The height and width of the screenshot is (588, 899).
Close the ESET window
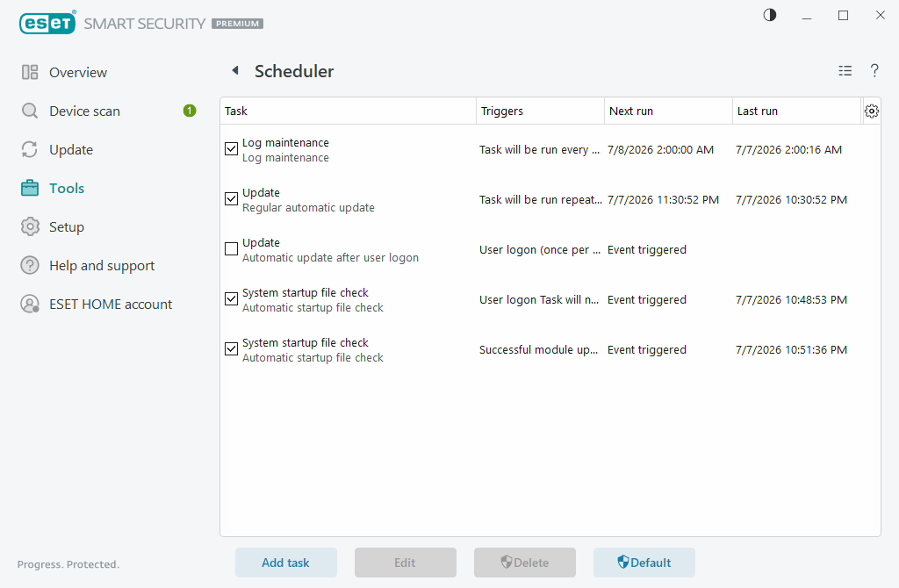880,16
